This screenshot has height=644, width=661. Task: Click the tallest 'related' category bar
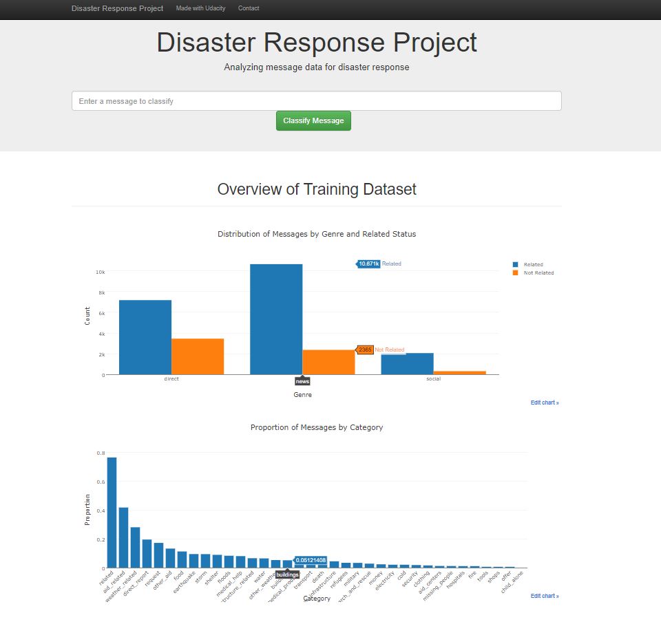[112, 513]
